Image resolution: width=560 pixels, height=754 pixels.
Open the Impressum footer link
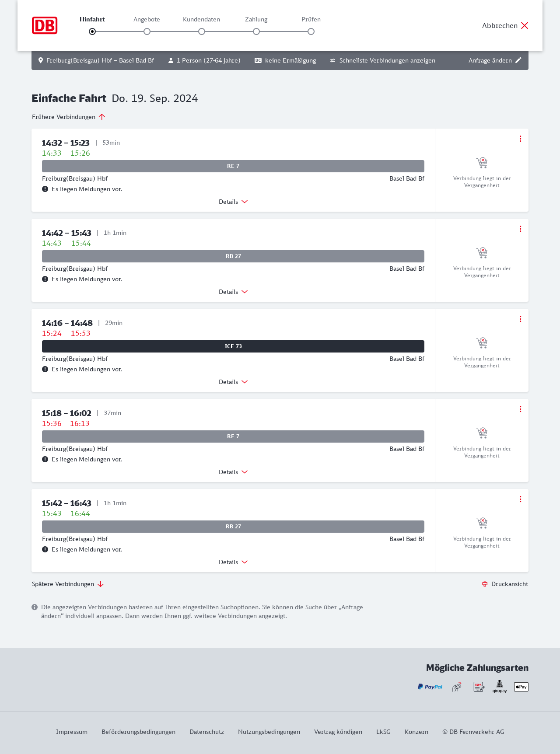(72, 732)
